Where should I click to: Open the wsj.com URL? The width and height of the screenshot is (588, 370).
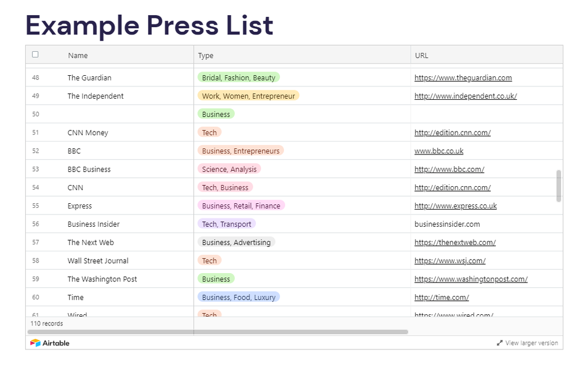point(450,261)
